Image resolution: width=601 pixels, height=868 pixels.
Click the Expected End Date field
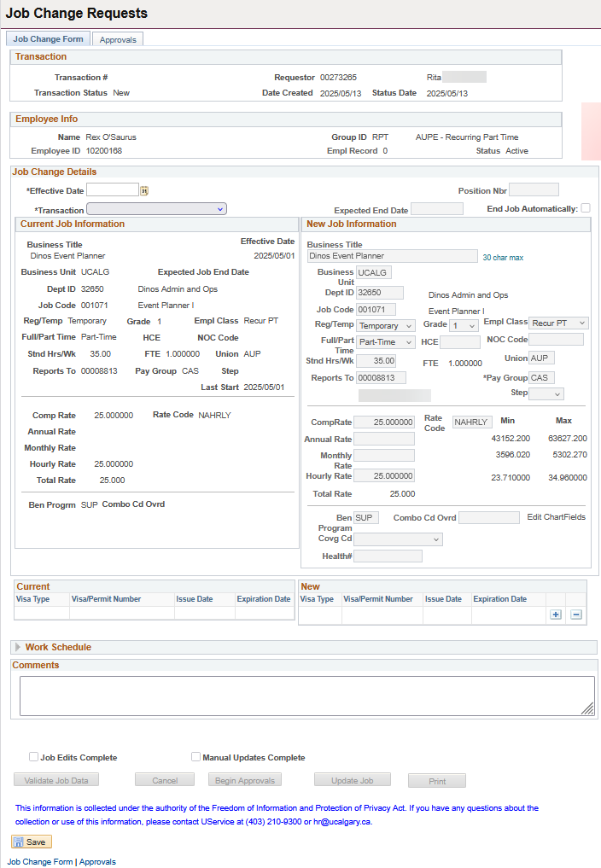437,209
